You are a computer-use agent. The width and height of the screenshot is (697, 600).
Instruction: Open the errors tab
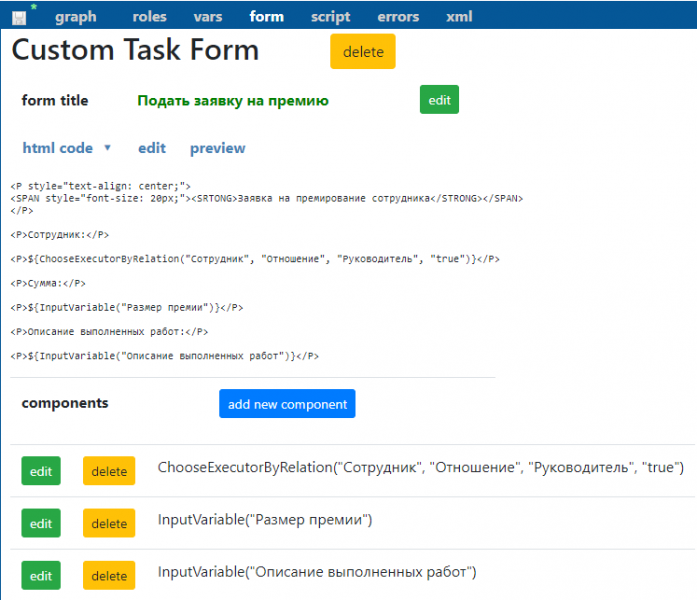(x=398, y=17)
